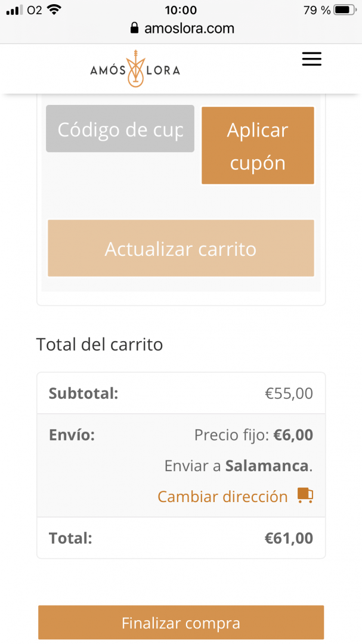Image resolution: width=362 pixels, height=644 pixels.
Task: Tap the 10:00 clock in status bar
Action: [181, 10]
